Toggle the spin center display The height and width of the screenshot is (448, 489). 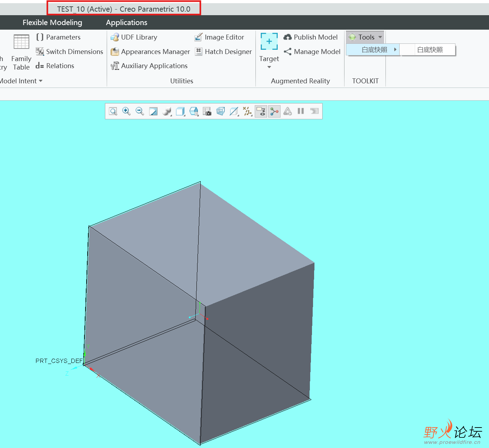click(x=274, y=112)
